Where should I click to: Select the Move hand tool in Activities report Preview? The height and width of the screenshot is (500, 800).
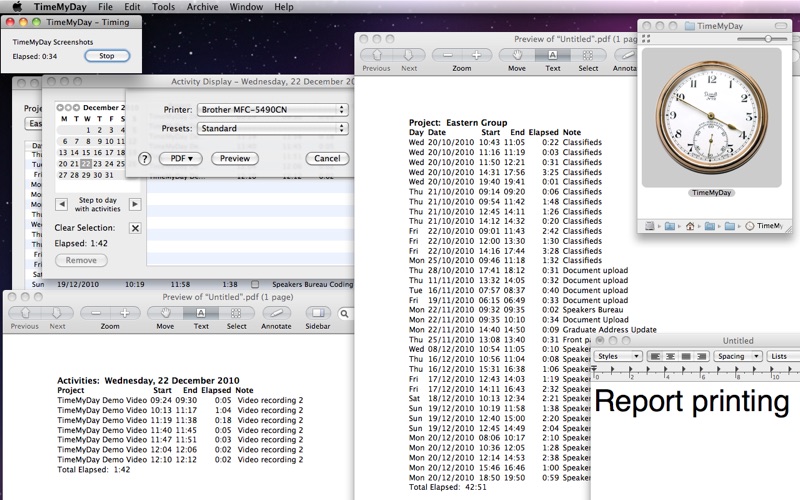pos(165,313)
